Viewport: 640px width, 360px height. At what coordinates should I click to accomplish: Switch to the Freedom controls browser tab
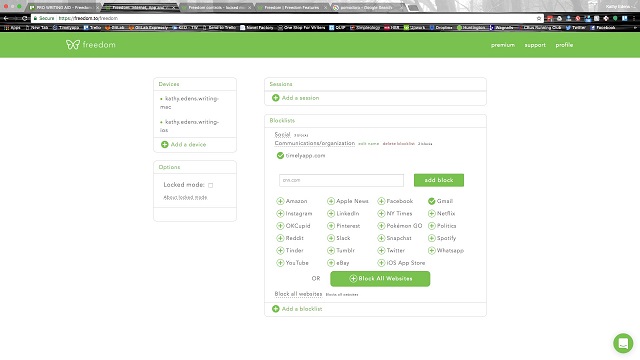point(216,7)
